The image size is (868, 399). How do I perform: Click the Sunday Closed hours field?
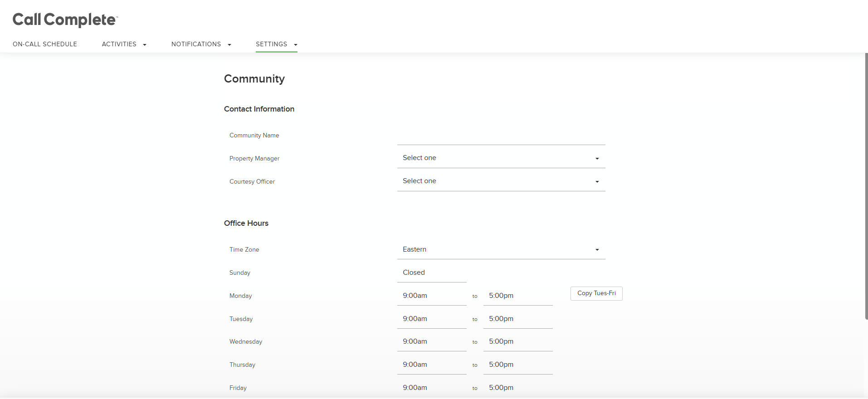(x=432, y=272)
